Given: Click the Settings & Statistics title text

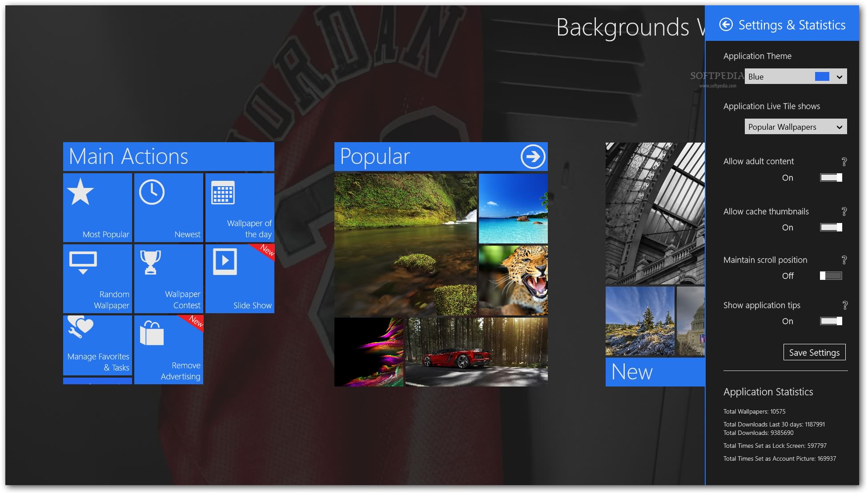Looking at the screenshot, I should tap(792, 25).
